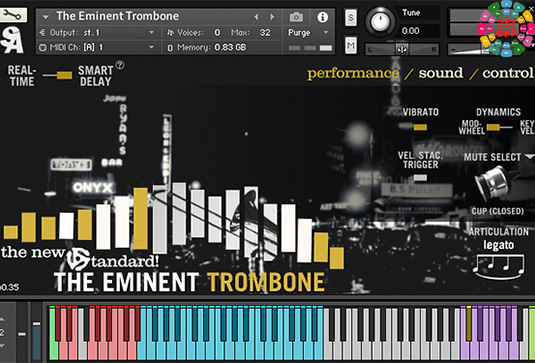Open the Purge dropdown menu

click(308, 33)
